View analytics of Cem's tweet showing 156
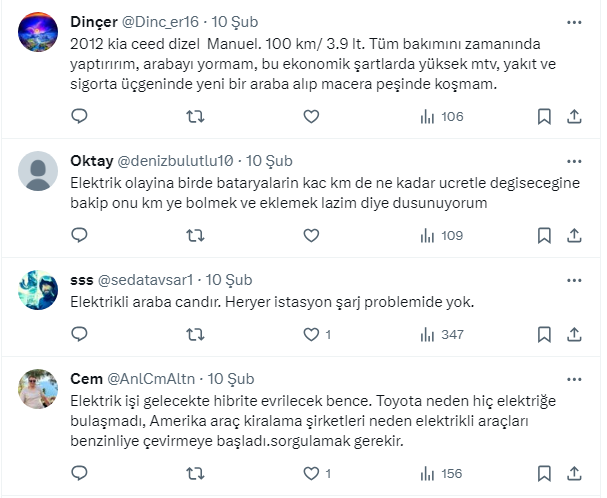This screenshot has height=498, width=607. pos(441,474)
